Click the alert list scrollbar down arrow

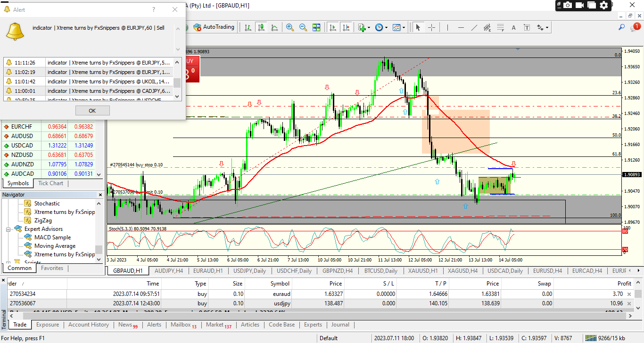(177, 96)
